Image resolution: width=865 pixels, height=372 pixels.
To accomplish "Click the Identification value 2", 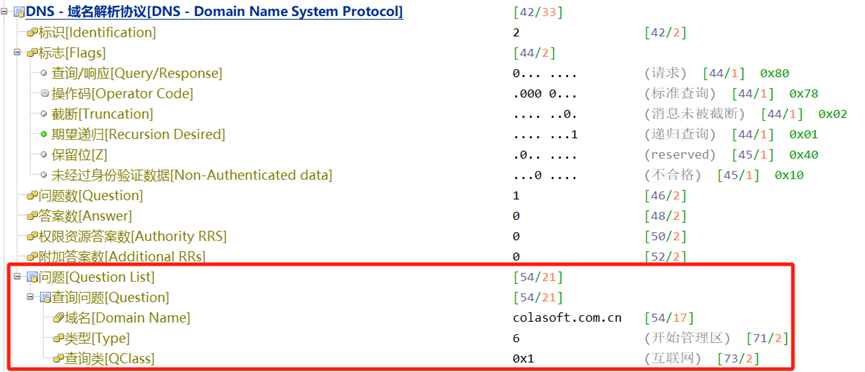I will pos(516,33).
